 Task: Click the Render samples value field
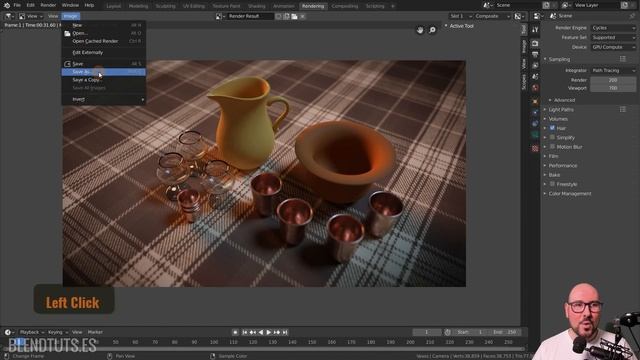point(613,80)
